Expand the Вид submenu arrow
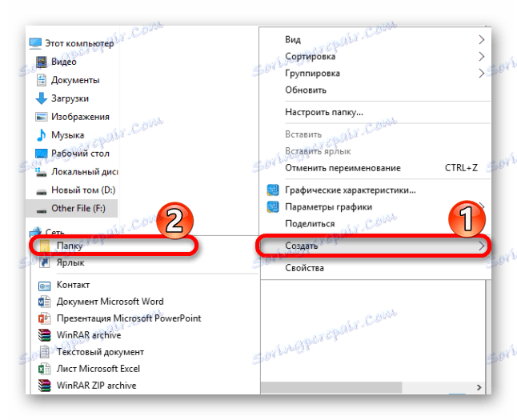This screenshot has height=420, width=517. 482,39
